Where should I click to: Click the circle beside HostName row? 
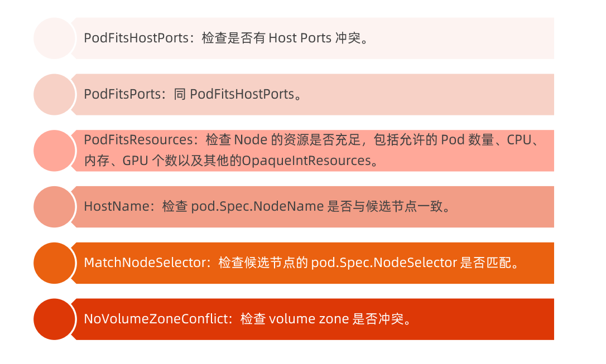[54, 207]
